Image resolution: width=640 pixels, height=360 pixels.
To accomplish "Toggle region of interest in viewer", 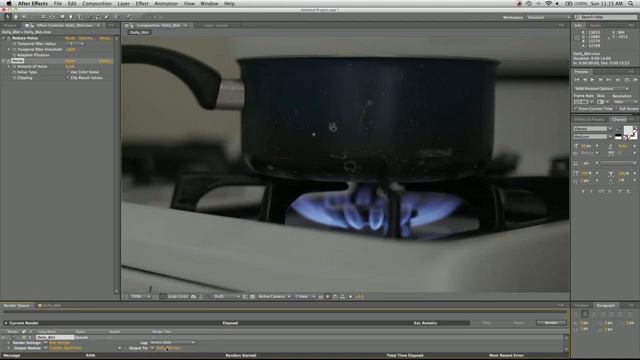I will click(x=245, y=297).
